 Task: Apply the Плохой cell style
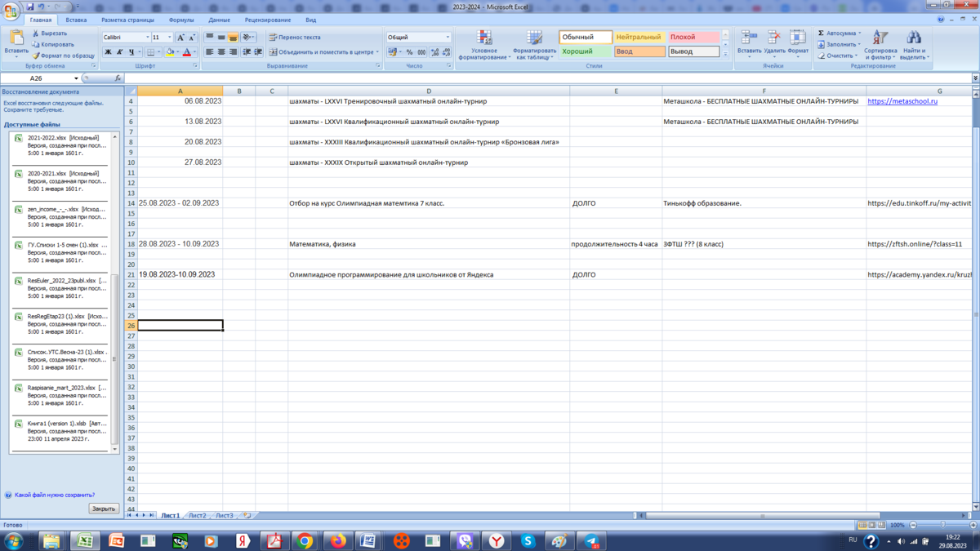(694, 38)
